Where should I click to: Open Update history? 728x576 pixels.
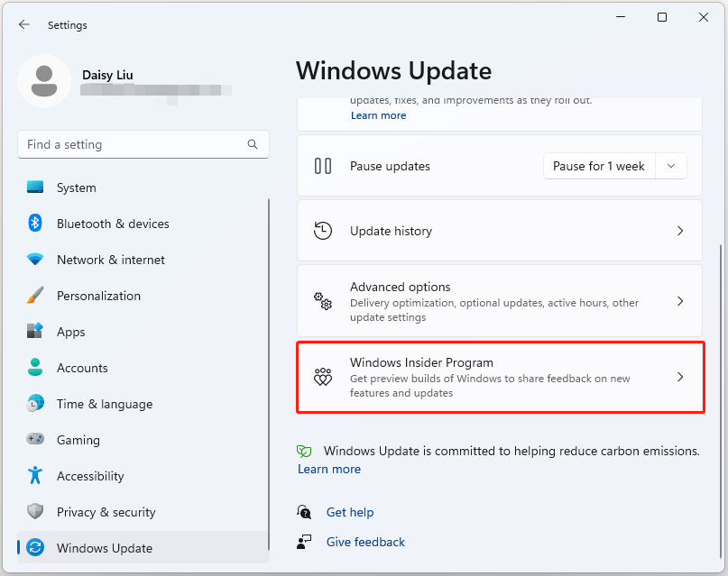(501, 231)
